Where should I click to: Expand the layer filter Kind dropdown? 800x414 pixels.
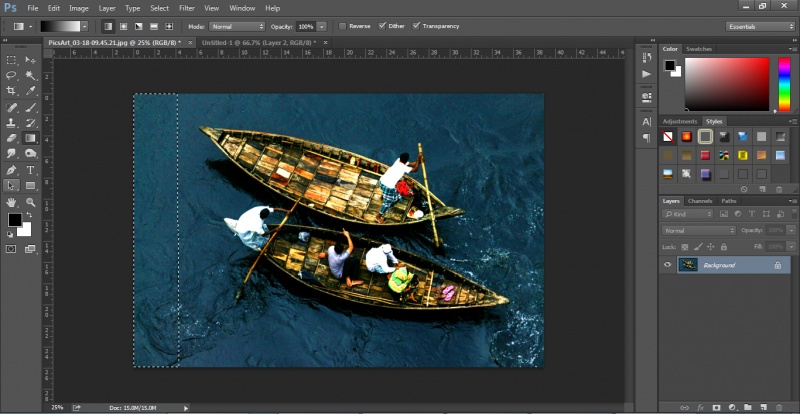click(689, 214)
